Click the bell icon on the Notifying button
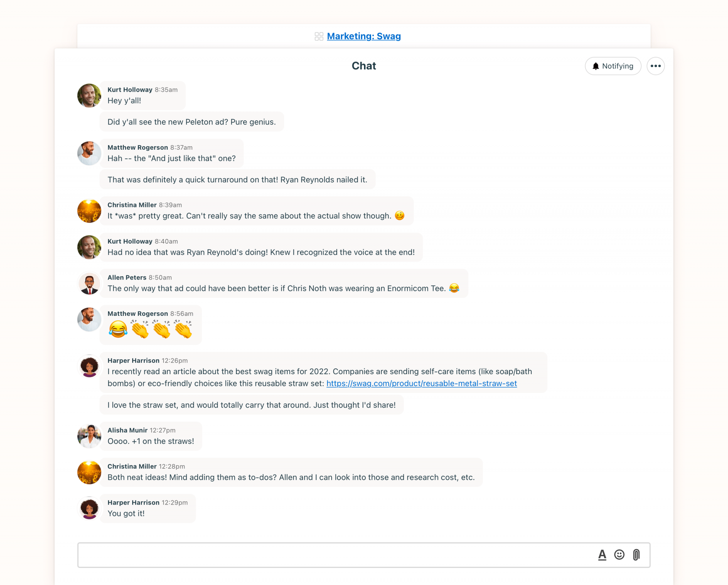The image size is (728, 585). 595,66
